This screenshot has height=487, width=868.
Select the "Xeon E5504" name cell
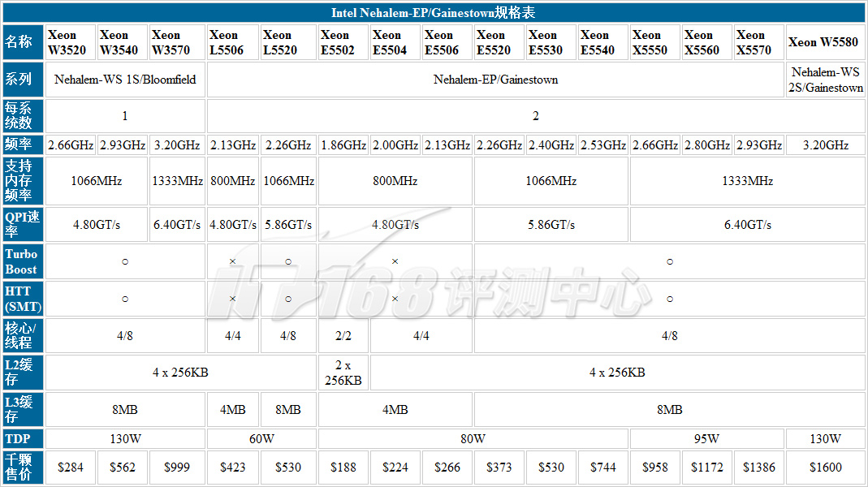coord(395,42)
